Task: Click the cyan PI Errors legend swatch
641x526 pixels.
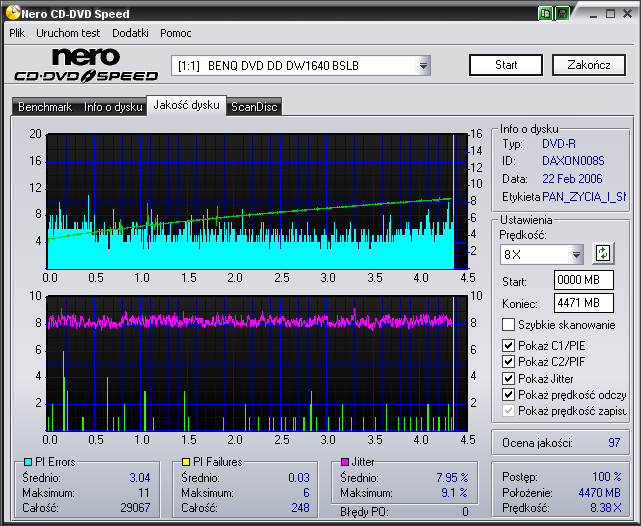Action: (28, 462)
